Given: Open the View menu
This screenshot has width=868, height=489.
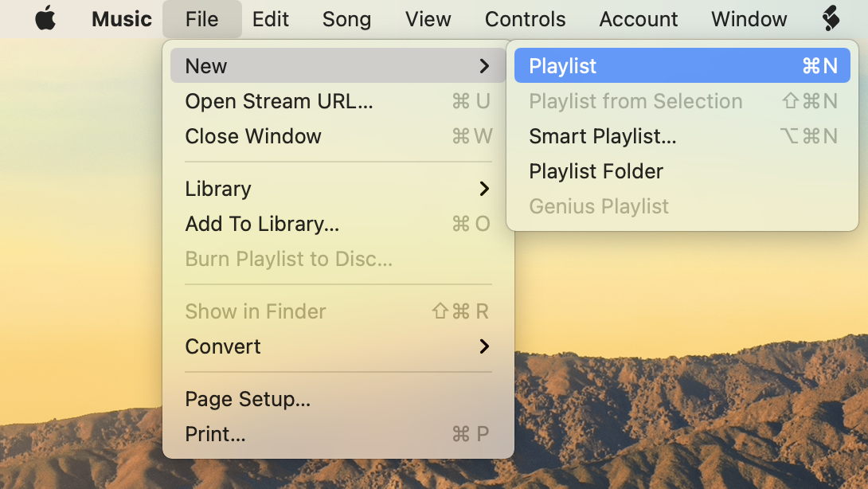Looking at the screenshot, I should pyautogui.click(x=428, y=19).
